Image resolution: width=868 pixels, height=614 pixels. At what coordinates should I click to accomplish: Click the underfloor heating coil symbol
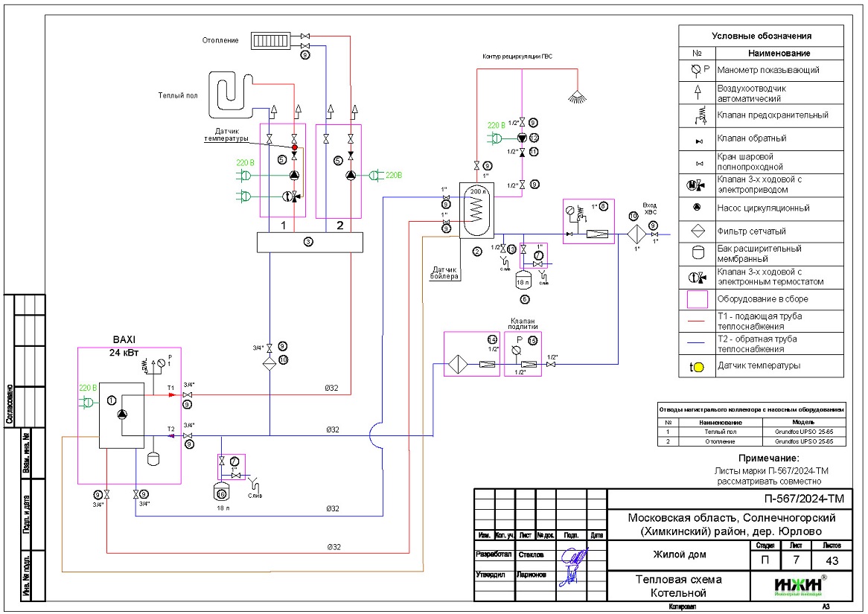pyautogui.click(x=231, y=92)
